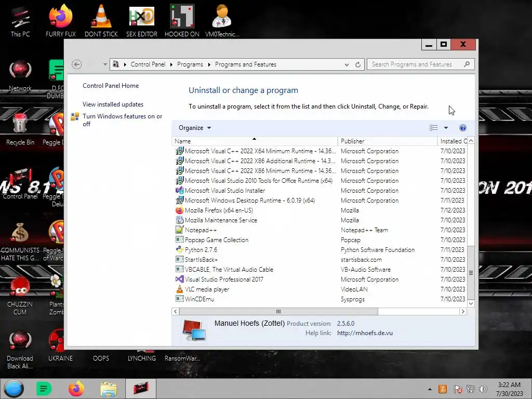Open the Download Black Ali... desktop icon
The image size is (532, 399).
20,350
